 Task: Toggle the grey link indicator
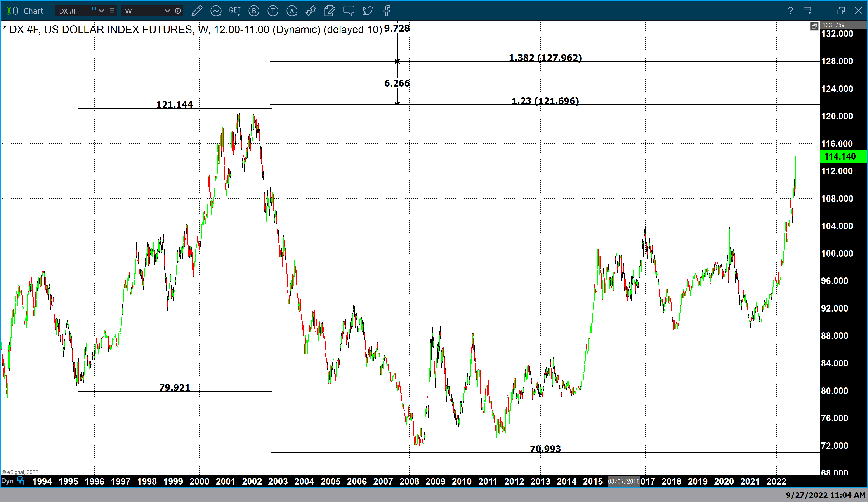click(16, 11)
